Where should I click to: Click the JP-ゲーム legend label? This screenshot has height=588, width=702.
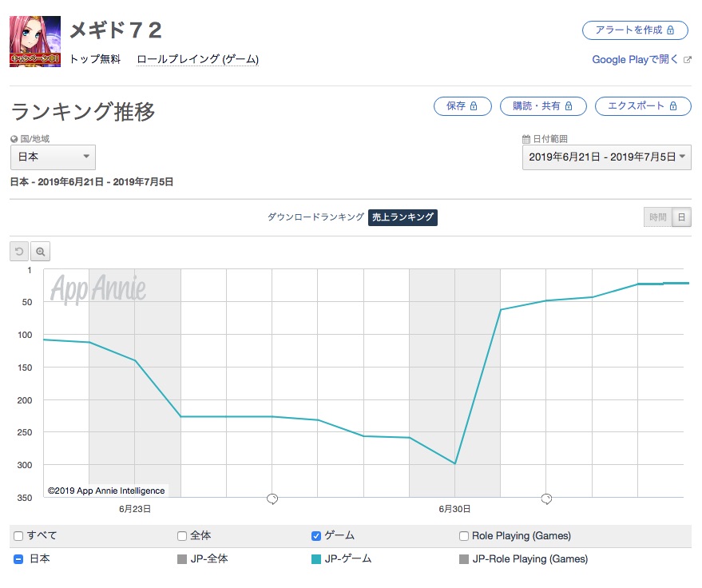pos(348,559)
